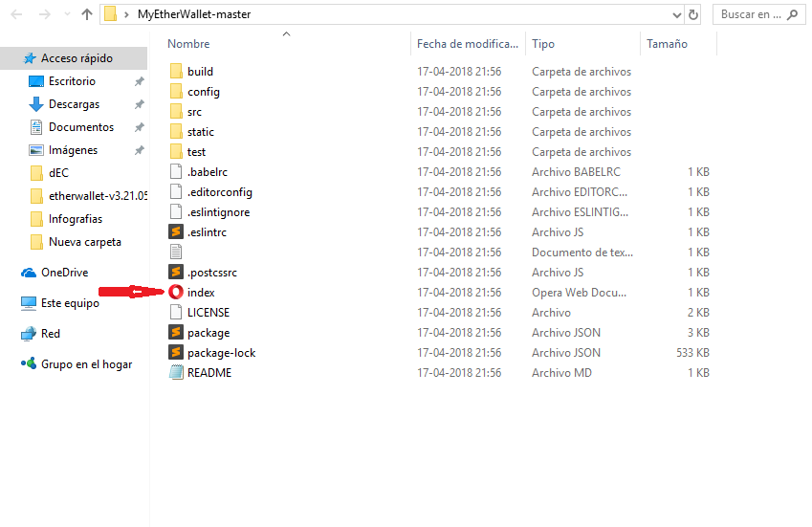The height and width of the screenshot is (527, 812).
Task: Open the address bar history dropdown
Action: [x=676, y=15]
